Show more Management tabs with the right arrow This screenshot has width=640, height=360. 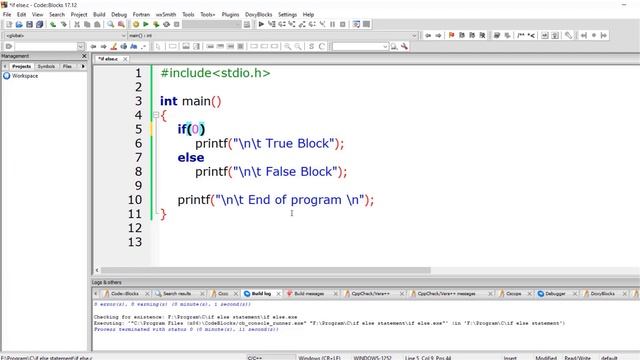pos(83,66)
